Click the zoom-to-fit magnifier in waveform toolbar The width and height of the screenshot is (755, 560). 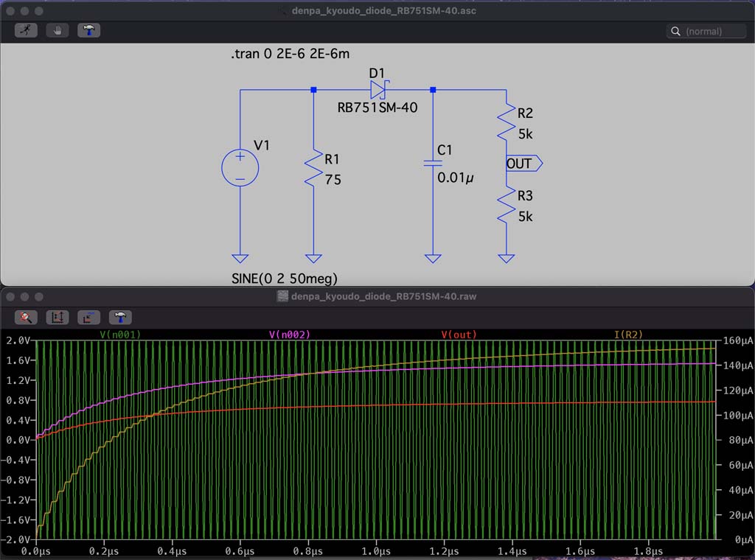(26, 317)
